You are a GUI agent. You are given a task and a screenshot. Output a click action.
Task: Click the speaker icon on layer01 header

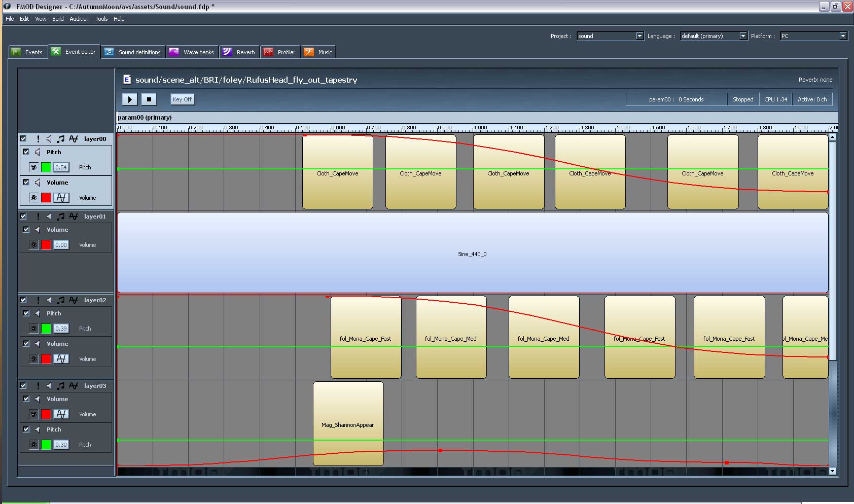point(49,216)
